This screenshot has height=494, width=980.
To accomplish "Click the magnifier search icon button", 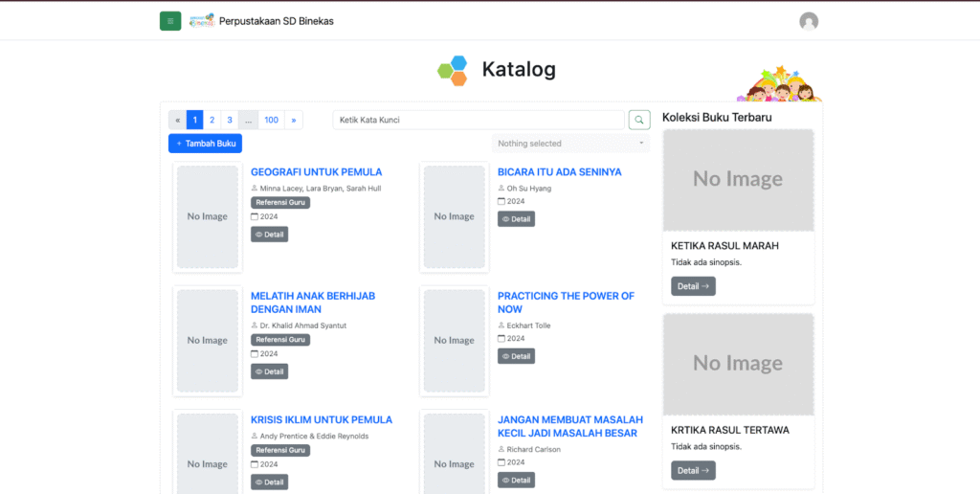I will (x=639, y=120).
